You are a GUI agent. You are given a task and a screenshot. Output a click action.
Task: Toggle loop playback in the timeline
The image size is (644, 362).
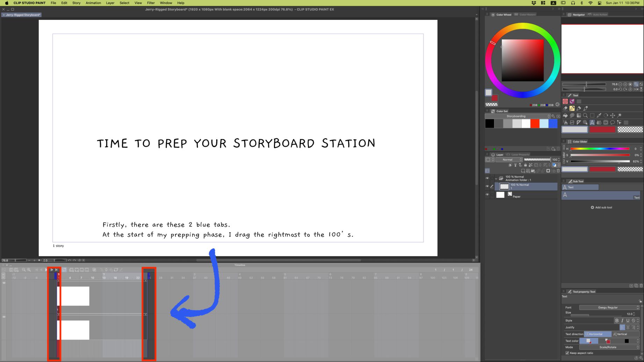[x=64, y=270]
